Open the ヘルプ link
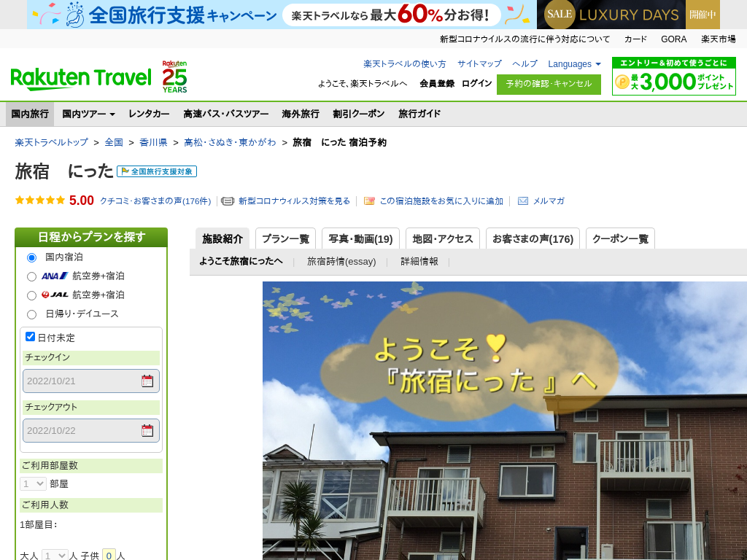Screen dimensions: 747x560 (x=525, y=64)
